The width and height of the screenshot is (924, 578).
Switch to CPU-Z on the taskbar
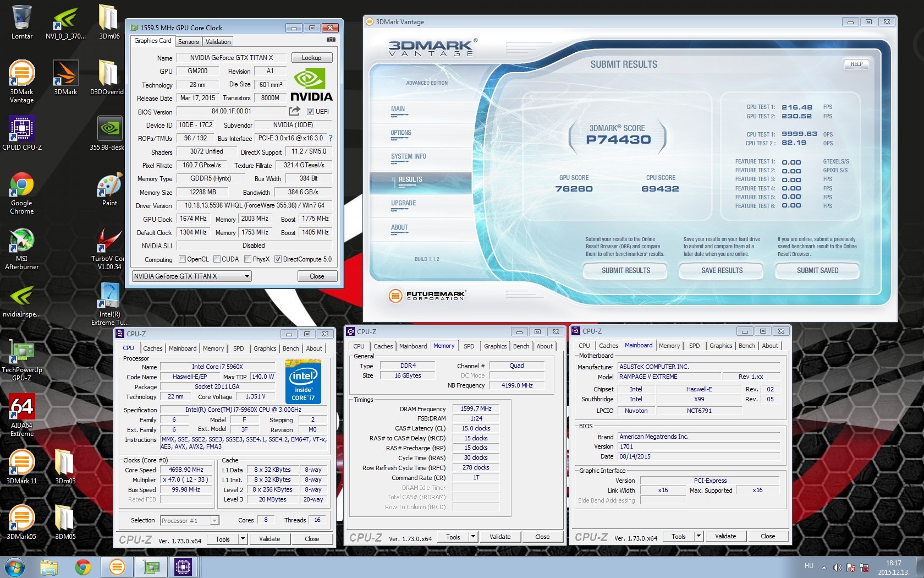[183, 566]
